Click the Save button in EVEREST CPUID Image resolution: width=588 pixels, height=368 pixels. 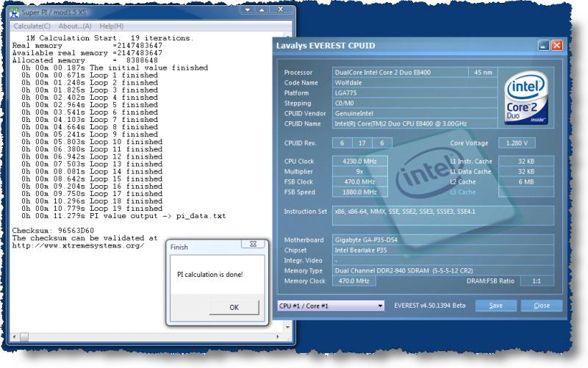495,306
